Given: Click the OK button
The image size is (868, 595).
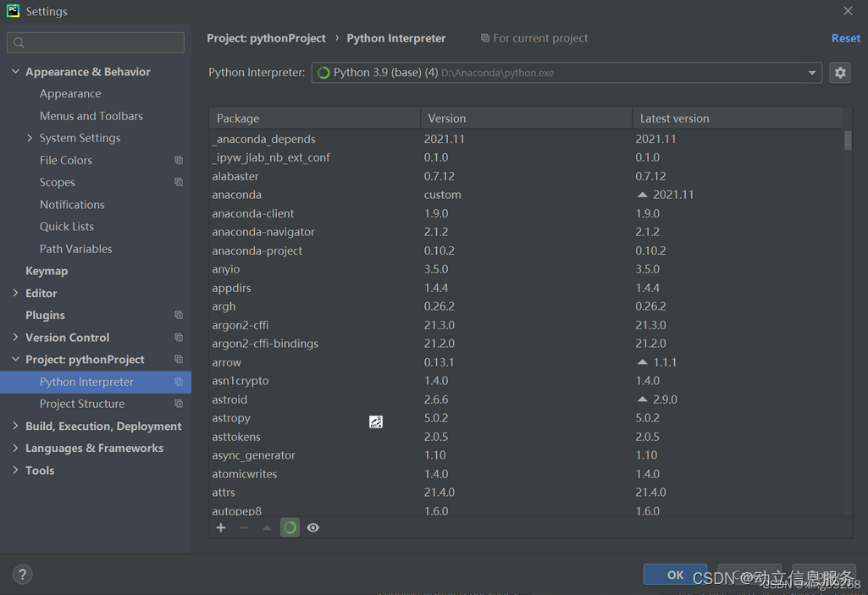Looking at the screenshot, I should click(x=675, y=575).
